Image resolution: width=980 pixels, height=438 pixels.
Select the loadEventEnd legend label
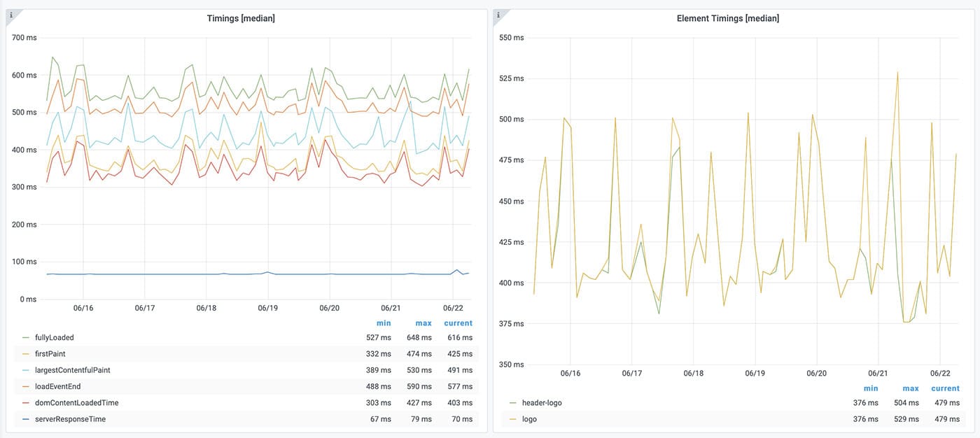(x=57, y=386)
